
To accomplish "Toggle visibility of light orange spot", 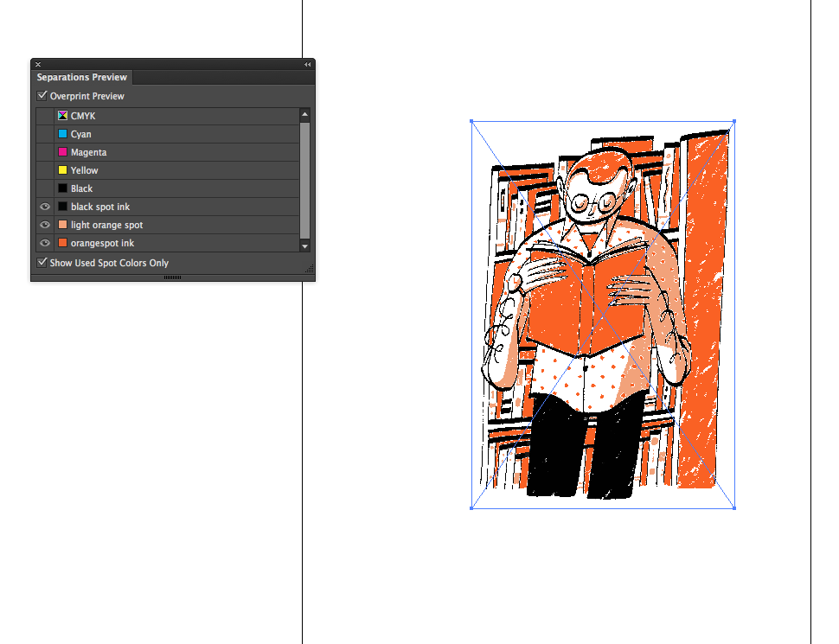I will click(x=44, y=224).
